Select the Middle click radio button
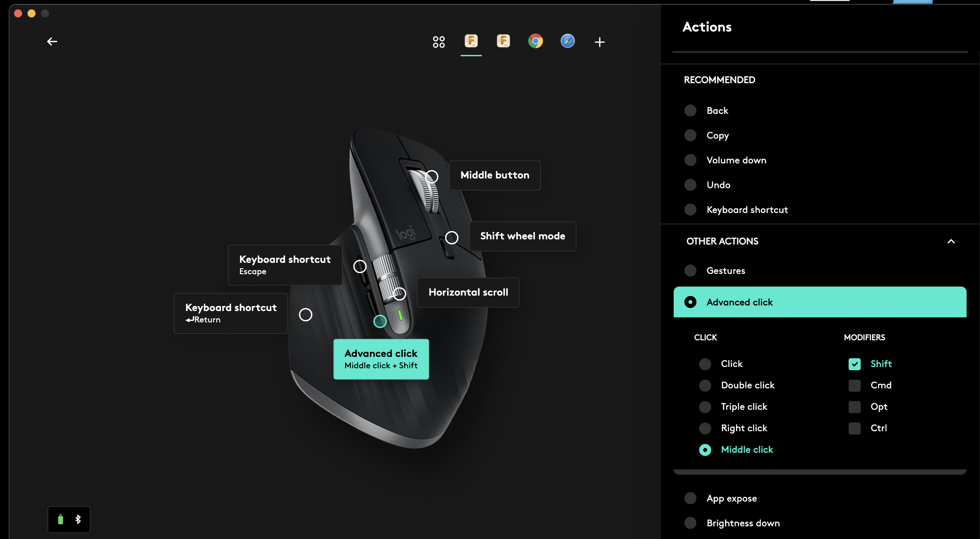This screenshot has width=980, height=539. [x=706, y=449]
